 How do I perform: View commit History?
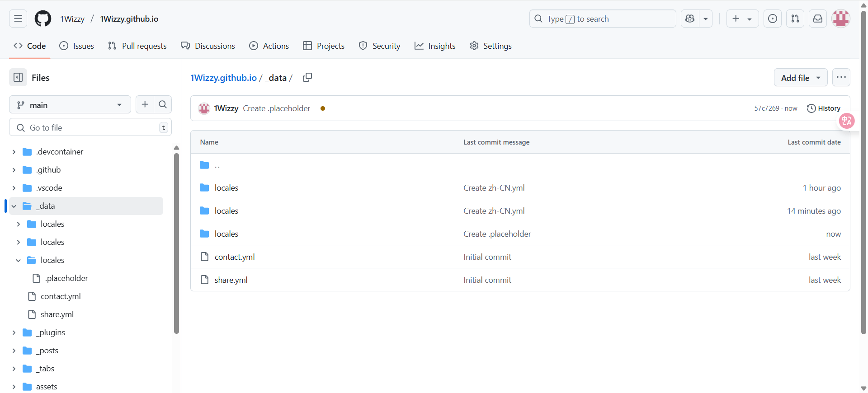pyautogui.click(x=824, y=108)
